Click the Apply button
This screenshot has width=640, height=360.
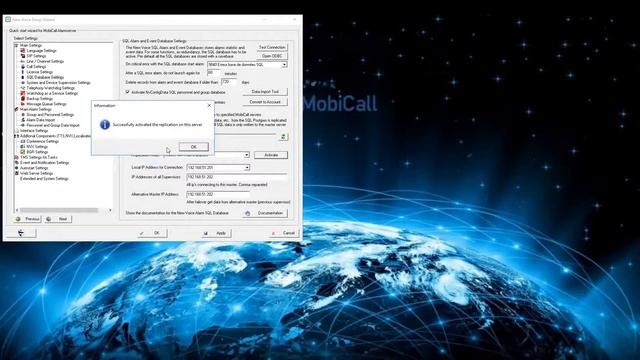[216, 233]
